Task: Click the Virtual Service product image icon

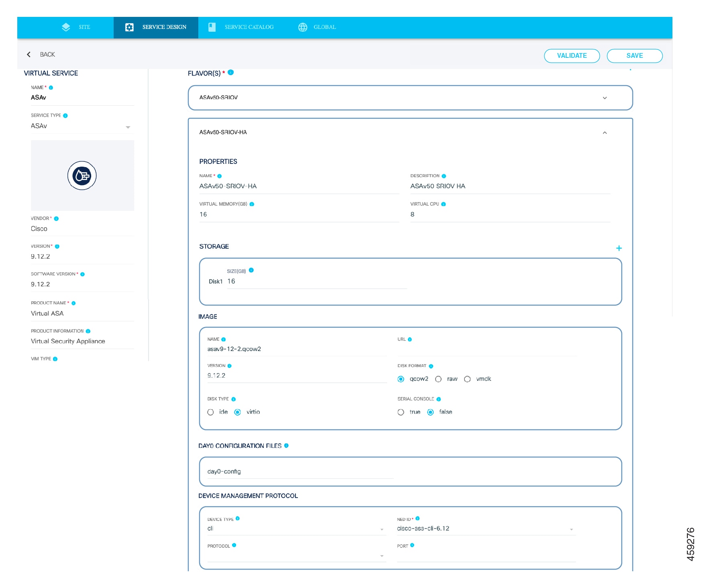Action: click(x=82, y=175)
